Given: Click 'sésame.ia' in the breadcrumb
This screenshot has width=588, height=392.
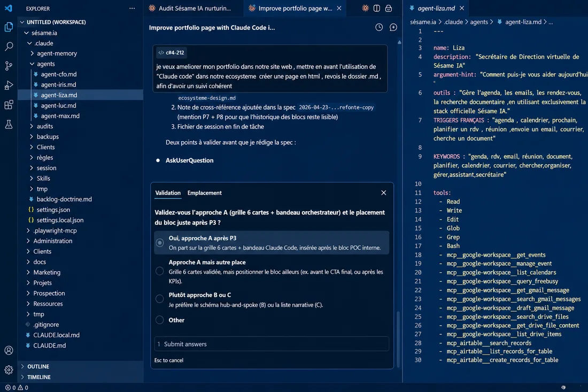Looking at the screenshot, I should coord(423,22).
